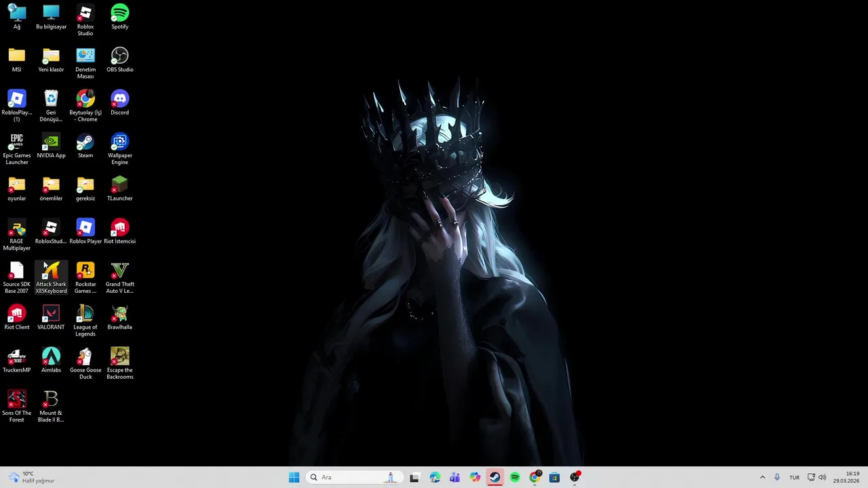Open Microsoft Store from the taskbar
This screenshot has width=868, height=488.
click(554, 477)
